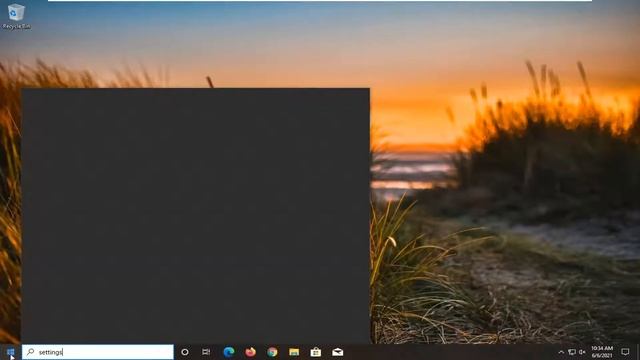
Task: Open File Explorer from the taskbar
Action: [x=294, y=352]
